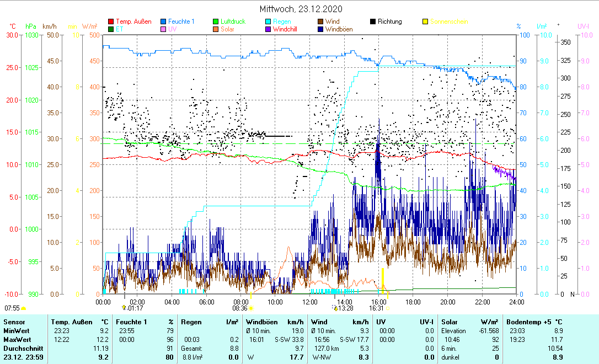Viewport: 599px width, 364px height.
Task: Click the red Temp. Außen legend swatch
Action: [x=111, y=22]
